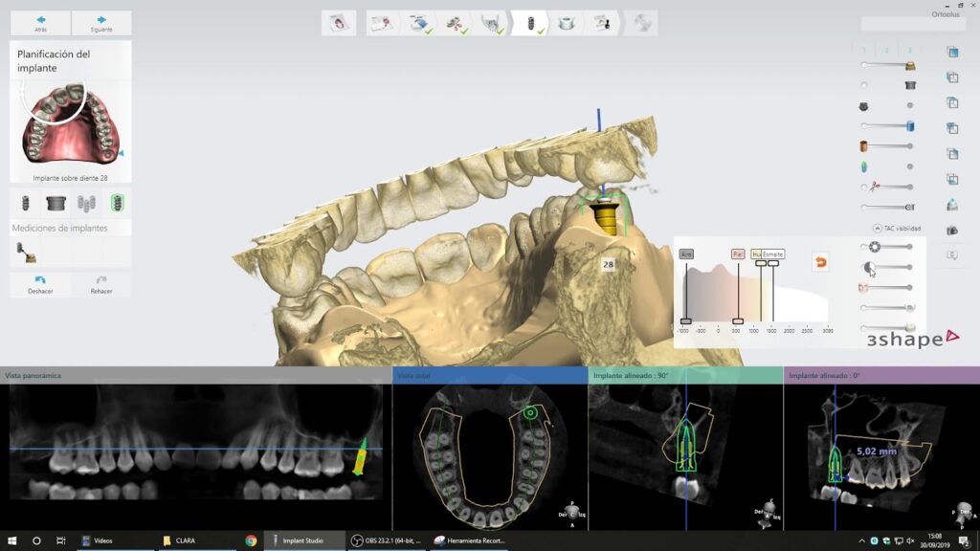Select the Implante alineado : 0° panel header
Screen dimensions: 980x551
pos(881,375)
